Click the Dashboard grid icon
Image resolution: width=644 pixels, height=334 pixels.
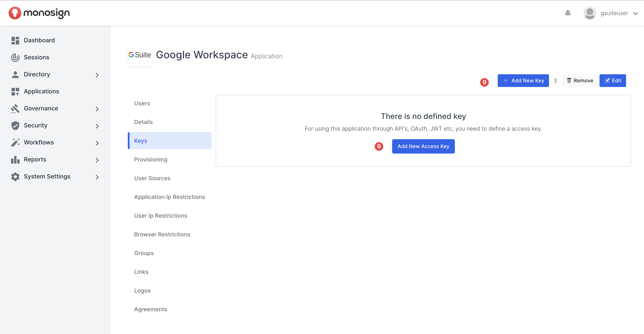pyautogui.click(x=15, y=40)
